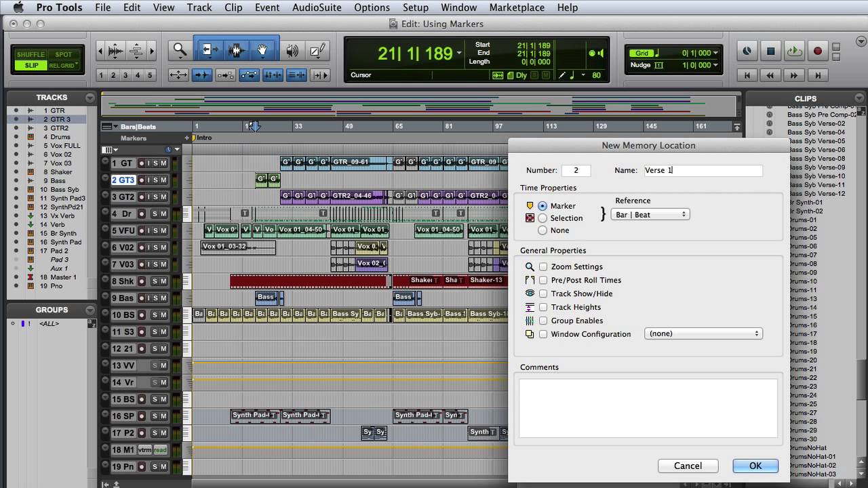Select the Zoomer tool
868x488 pixels.
point(180,50)
